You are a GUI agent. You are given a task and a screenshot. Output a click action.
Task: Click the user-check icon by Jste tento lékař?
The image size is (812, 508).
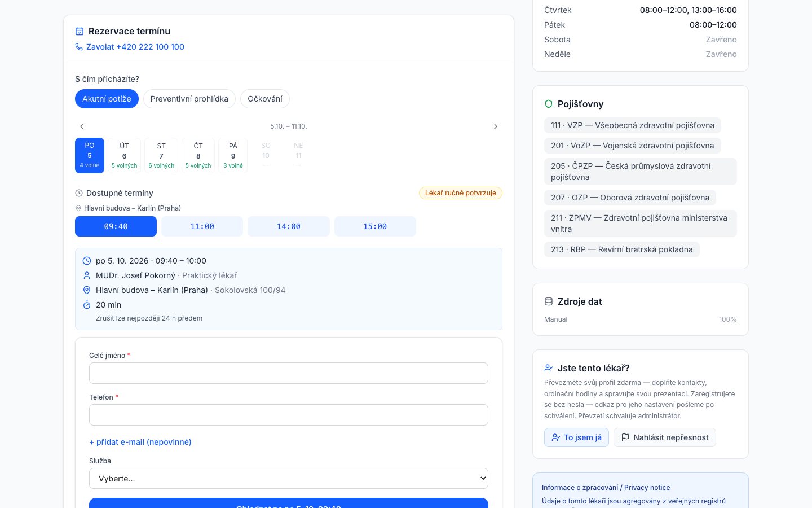click(x=549, y=368)
